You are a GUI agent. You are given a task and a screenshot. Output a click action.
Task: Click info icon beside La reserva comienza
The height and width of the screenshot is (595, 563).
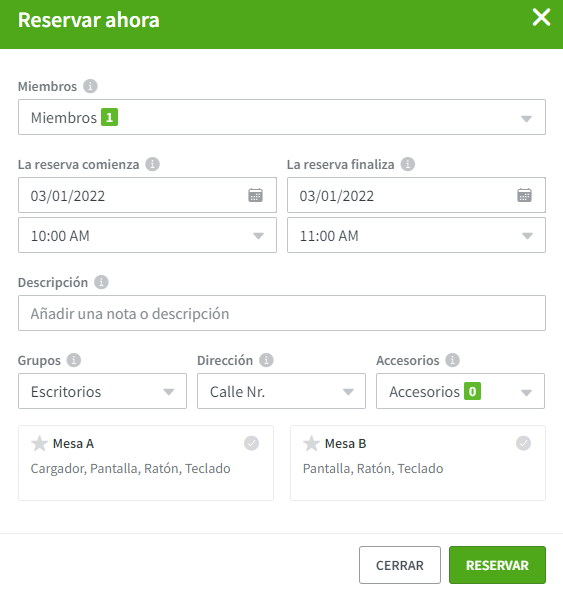[x=153, y=164]
